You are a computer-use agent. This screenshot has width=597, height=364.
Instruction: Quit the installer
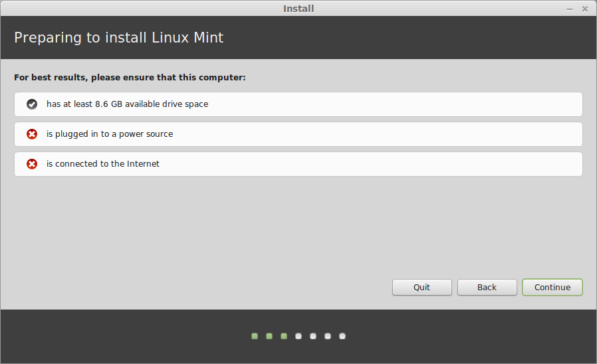[422, 287]
